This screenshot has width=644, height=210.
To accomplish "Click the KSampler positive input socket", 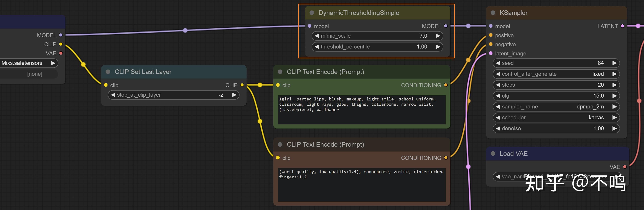I will click(491, 35).
